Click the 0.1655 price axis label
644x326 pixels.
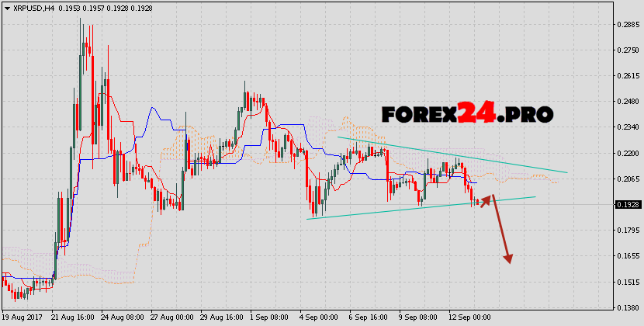coord(625,255)
